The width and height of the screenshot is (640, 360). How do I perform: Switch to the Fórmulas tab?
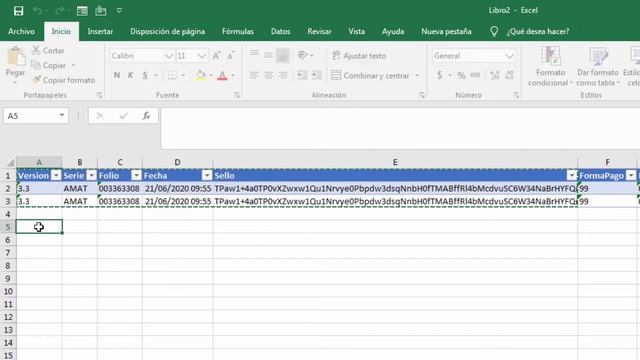238,31
